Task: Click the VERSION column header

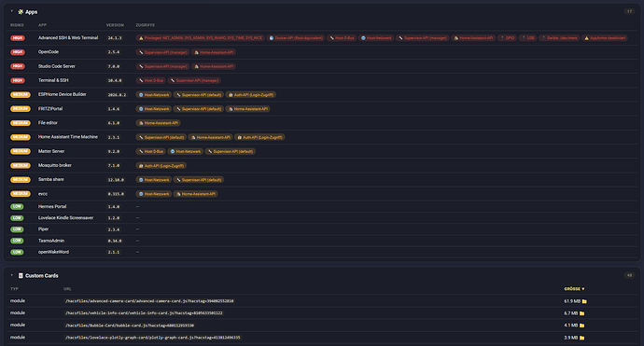Action: pos(115,25)
